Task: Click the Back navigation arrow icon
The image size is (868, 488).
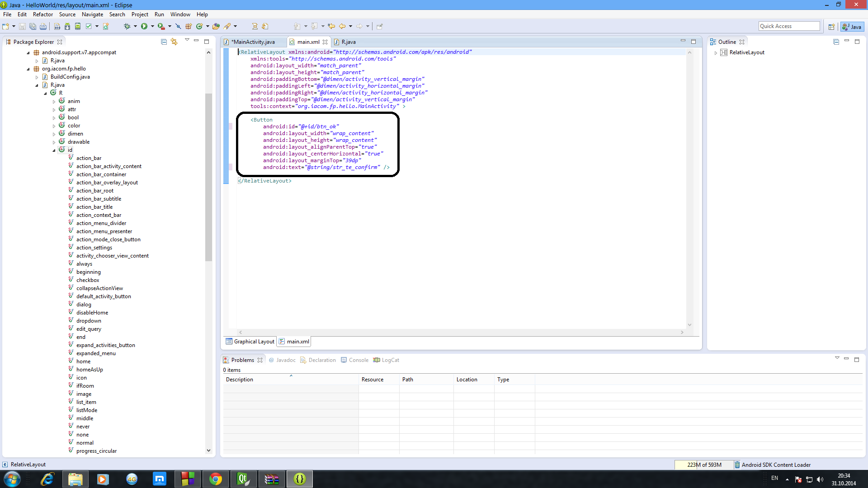Action: (342, 26)
